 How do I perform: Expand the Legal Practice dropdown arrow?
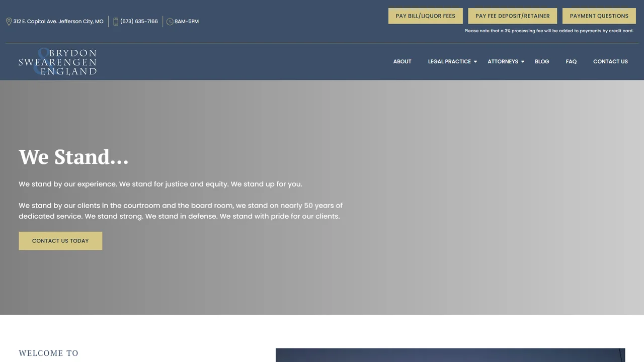(475, 62)
